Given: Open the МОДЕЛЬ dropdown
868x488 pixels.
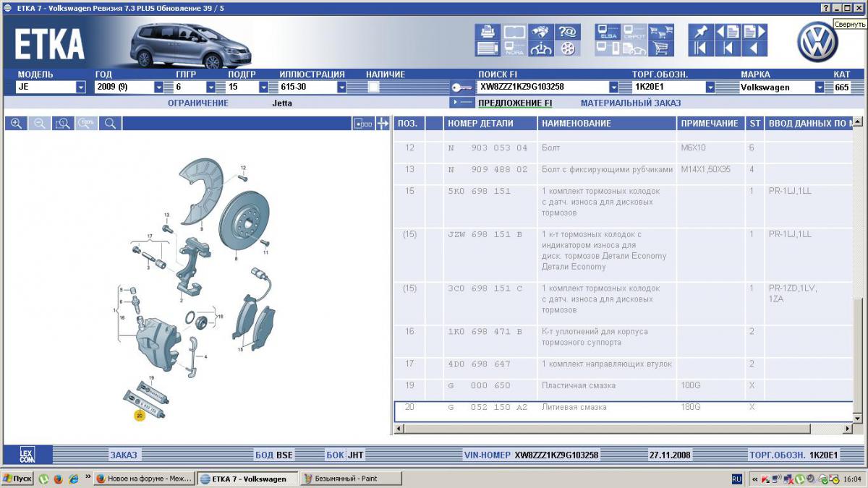Looking at the screenshot, I should [x=81, y=87].
